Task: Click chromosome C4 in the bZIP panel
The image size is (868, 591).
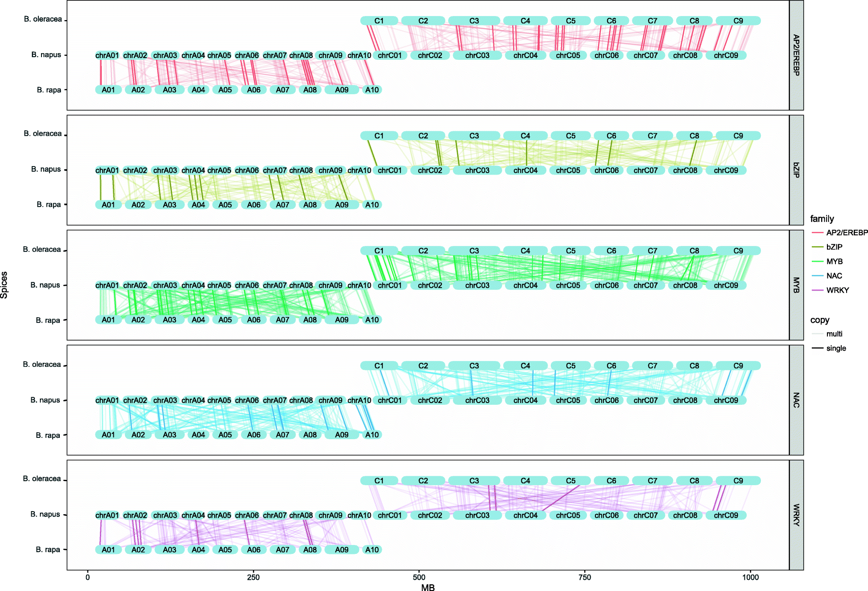Action: [525, 136]
